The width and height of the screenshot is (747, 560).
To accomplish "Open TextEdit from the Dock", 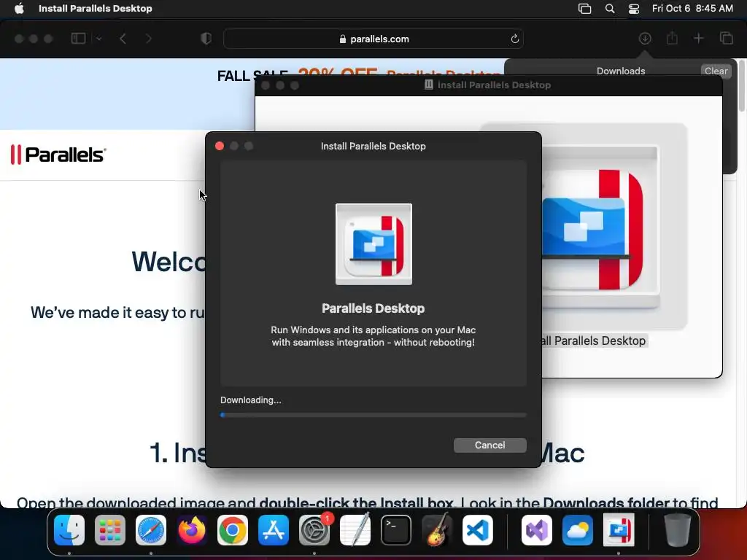I will 355,530.
